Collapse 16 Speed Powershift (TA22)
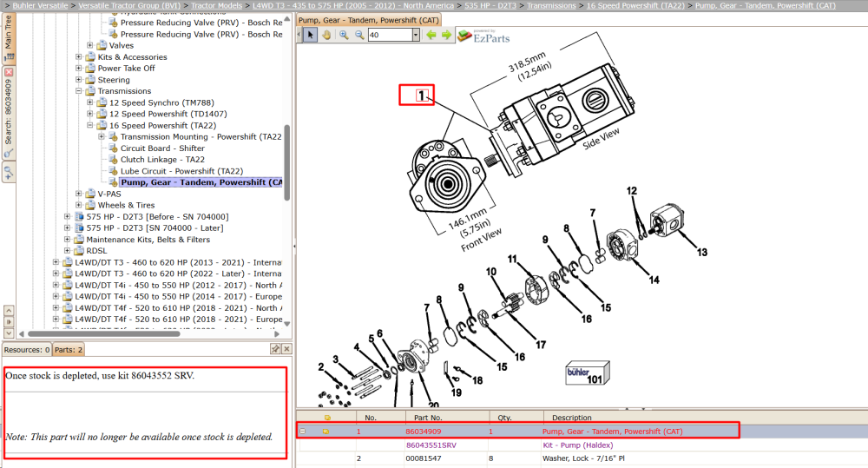The image size is (868, 468). (90, 125)
